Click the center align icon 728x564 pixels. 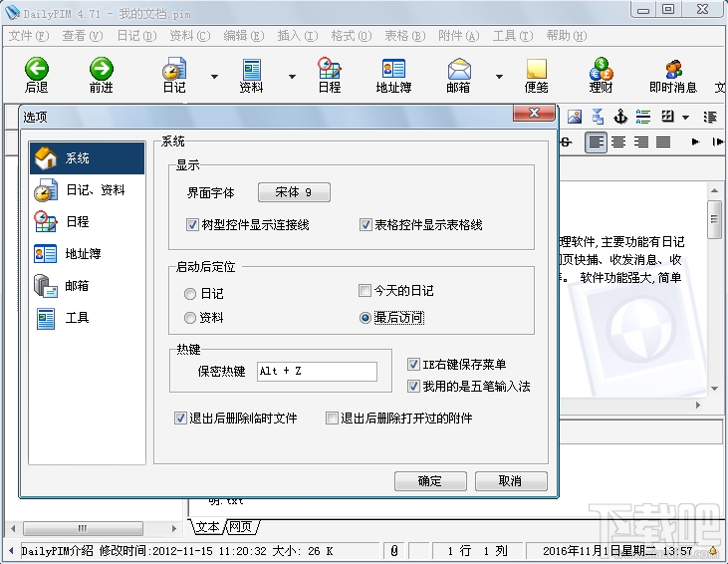point(618,141)
